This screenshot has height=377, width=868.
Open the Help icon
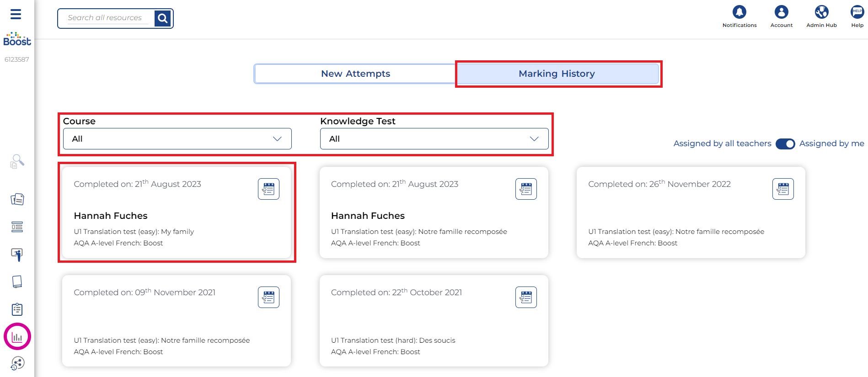coord(857,12)
